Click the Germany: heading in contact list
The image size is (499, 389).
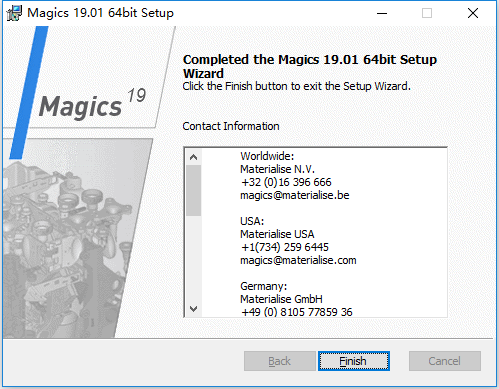click(264, 286)
